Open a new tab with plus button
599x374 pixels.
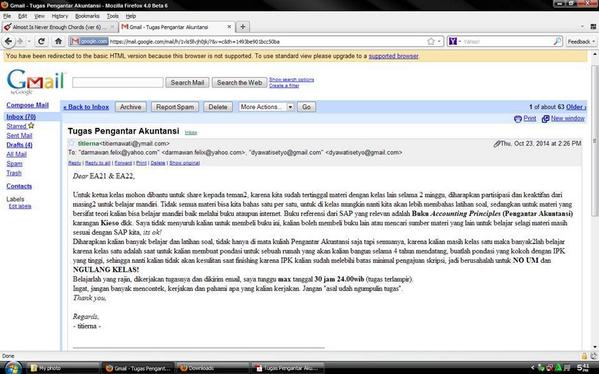pyautogui.click(x=243, y=27)
